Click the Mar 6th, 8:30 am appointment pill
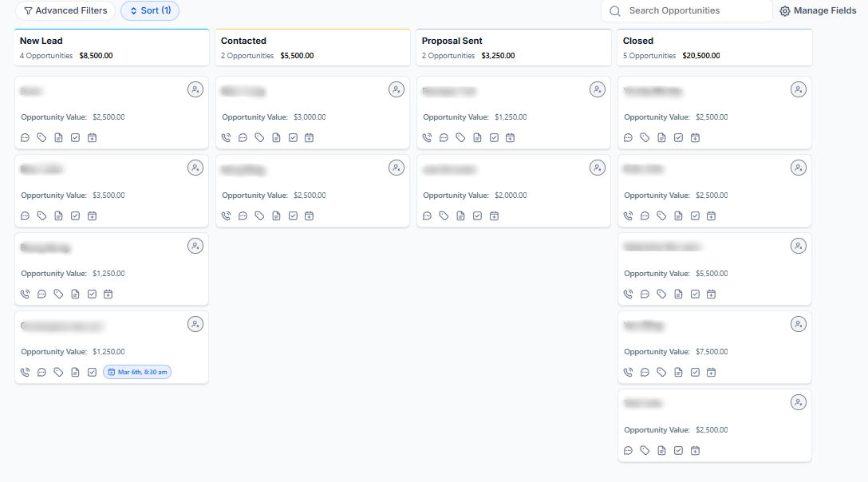The height and width of the screenshot is (482, 868). tap(137, 372)
